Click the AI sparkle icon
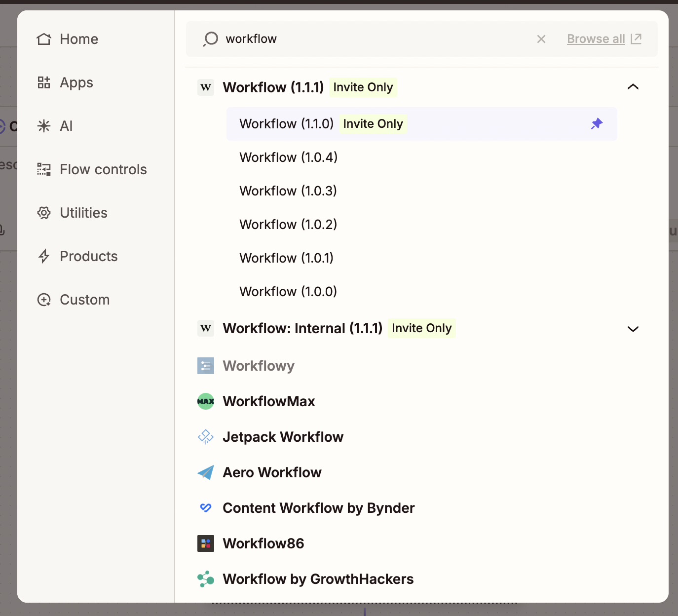Image resolution: width=678 pixels, height=616 pixels. pos(44,126)
